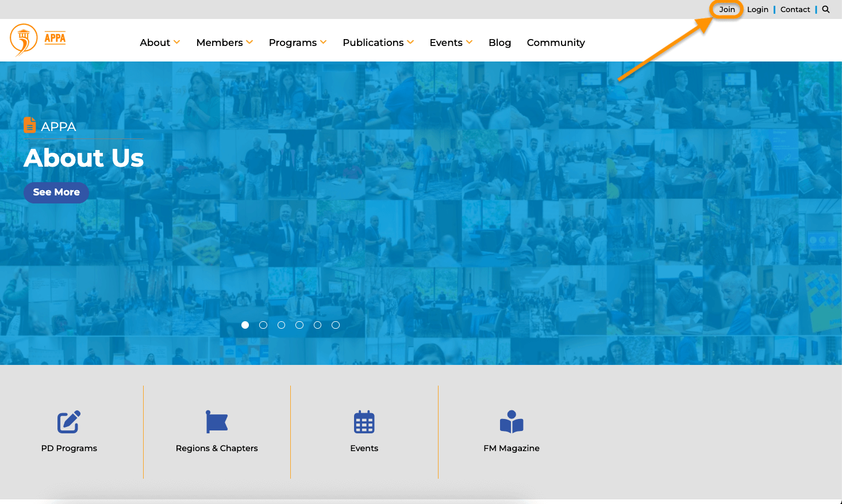The image size is (842, 504).
Task: Select the first carousel slide dot
Action: pos(245,325)
